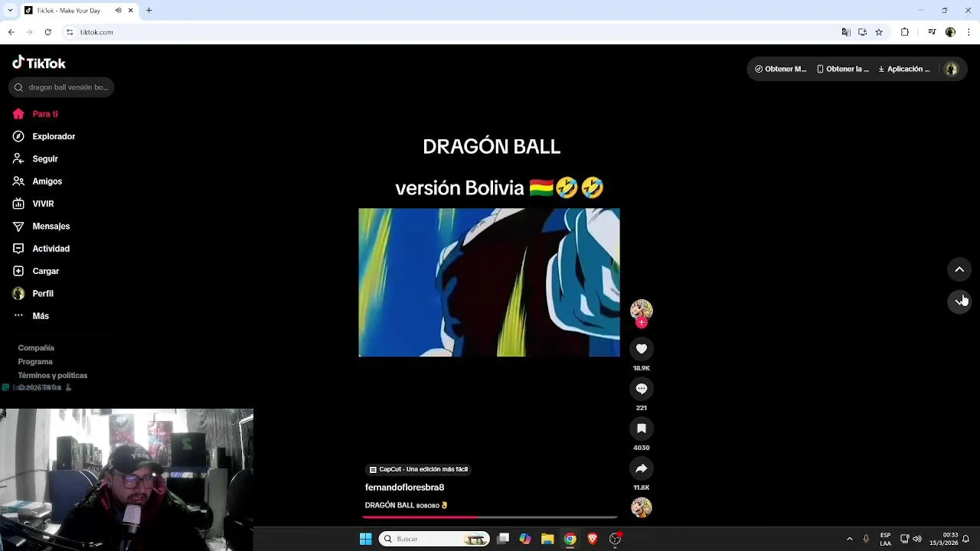Open Copilot on the taskbar
The image size is (980, 551).
525,539
